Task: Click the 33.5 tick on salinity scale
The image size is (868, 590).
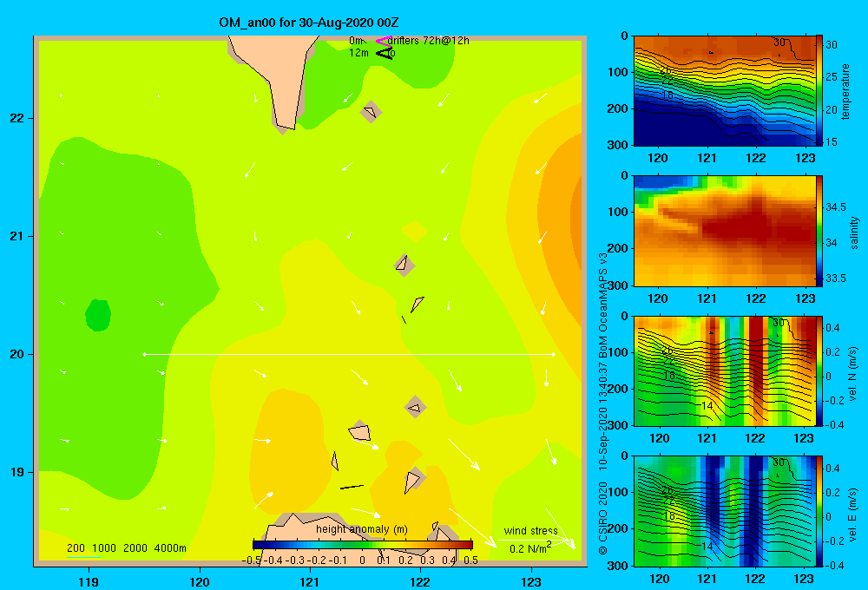Action: tap(836, 278)
